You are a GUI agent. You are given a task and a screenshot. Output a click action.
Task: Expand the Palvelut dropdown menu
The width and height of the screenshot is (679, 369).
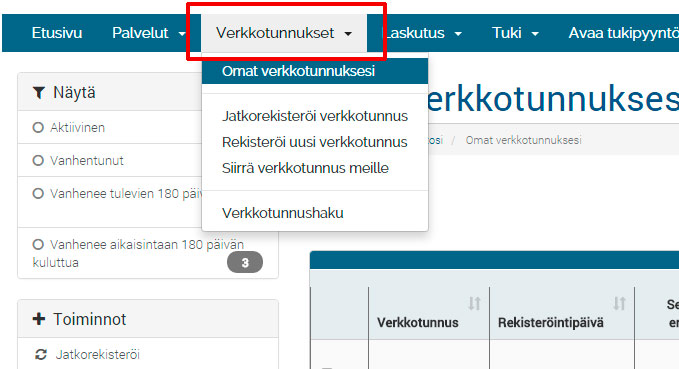click(149, 33)
